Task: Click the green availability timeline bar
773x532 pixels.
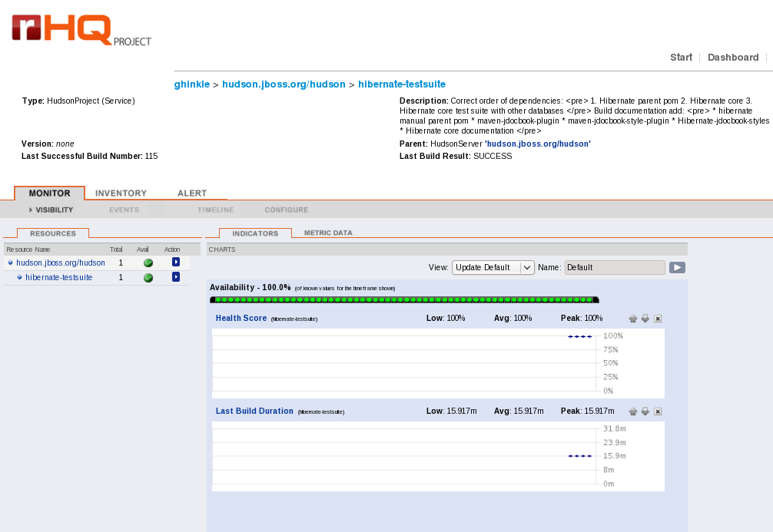Action: 404,299
